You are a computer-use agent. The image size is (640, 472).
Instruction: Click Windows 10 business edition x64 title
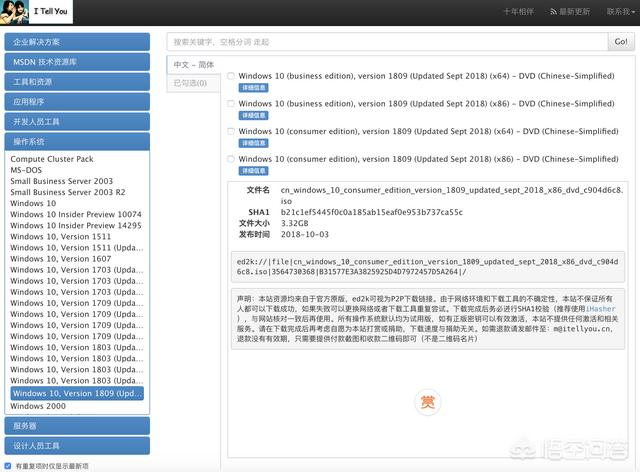[x=426, y=76]
